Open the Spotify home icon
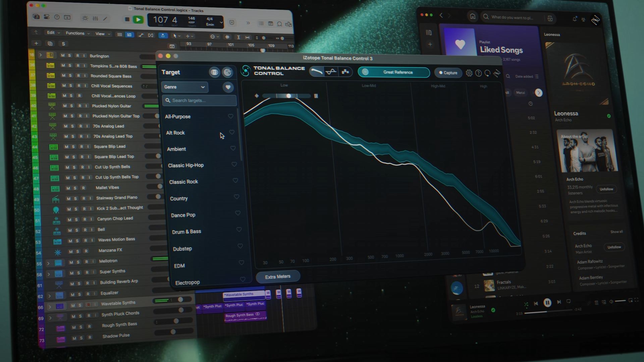 472,16
